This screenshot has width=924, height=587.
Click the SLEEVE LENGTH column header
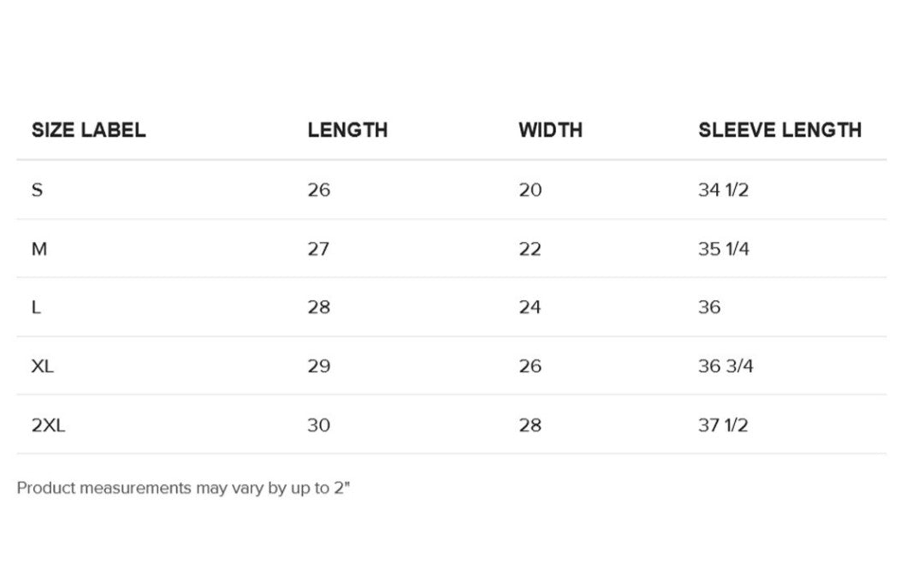pyautogui.click(x=779, y=130)
